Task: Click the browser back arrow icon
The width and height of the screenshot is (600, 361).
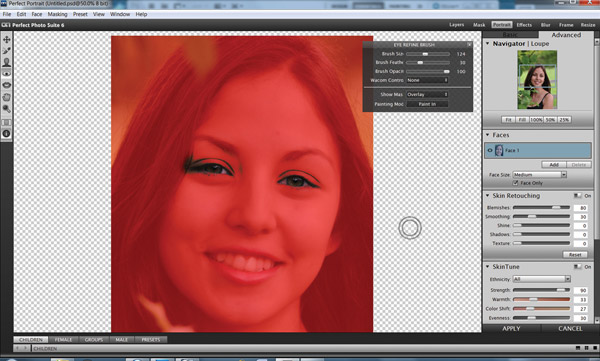Action: coord(18,348)
